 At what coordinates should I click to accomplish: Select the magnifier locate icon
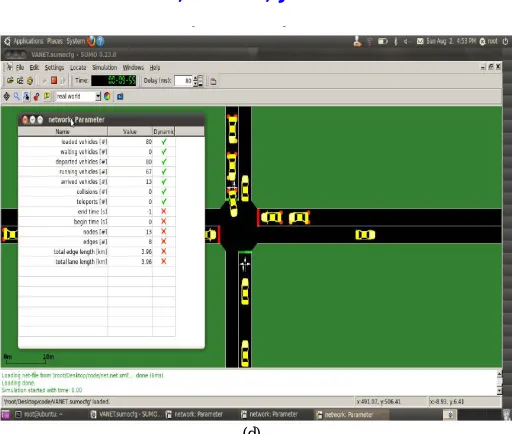click(16, 97)
